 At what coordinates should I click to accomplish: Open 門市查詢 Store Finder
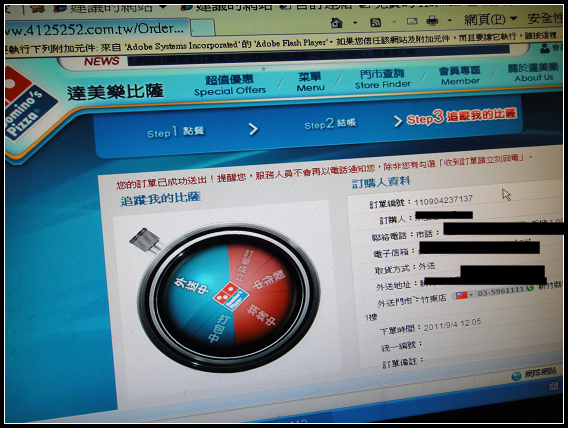pos(383,79)
